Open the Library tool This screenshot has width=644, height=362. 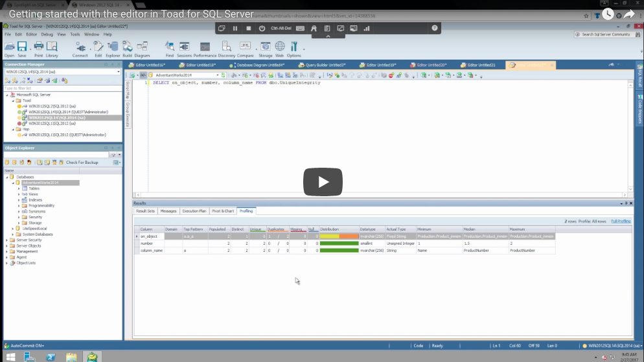tap(52, 49)
